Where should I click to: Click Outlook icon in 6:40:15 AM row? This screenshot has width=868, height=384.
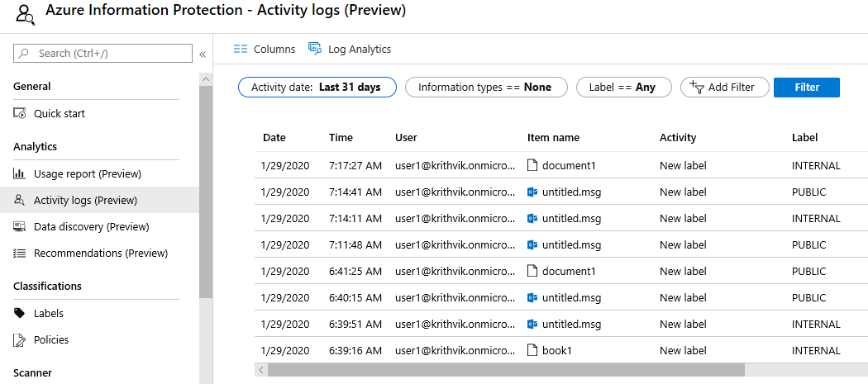click(532, 297)
